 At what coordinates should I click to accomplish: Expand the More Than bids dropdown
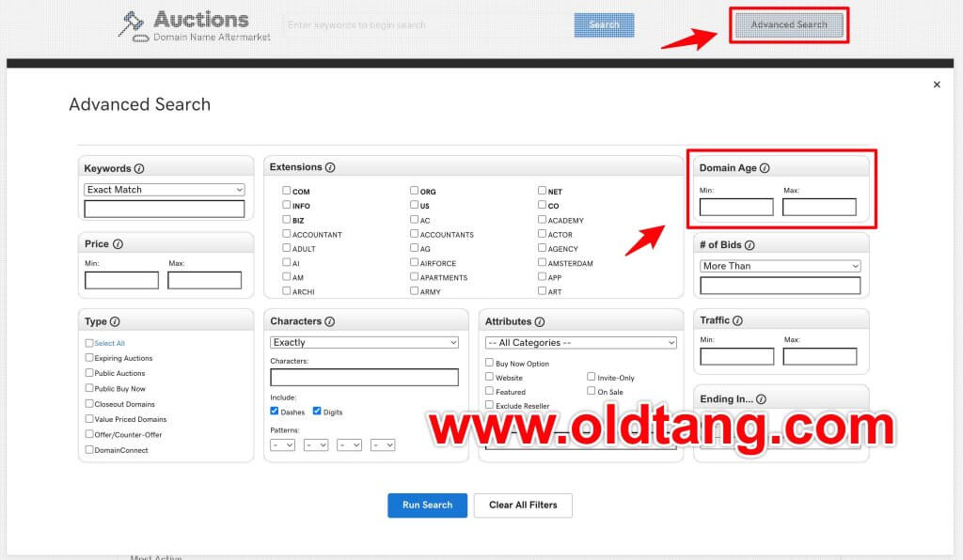(780, 266)
